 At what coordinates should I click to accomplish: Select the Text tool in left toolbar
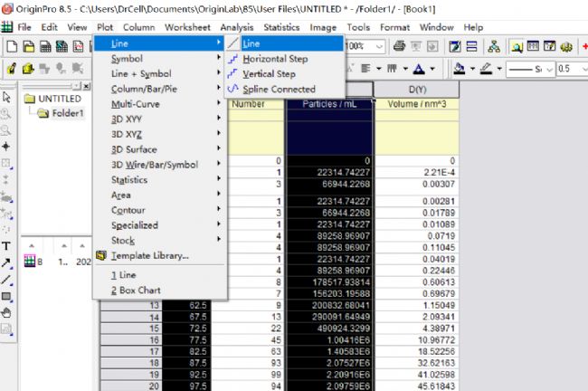click(7, 246)
